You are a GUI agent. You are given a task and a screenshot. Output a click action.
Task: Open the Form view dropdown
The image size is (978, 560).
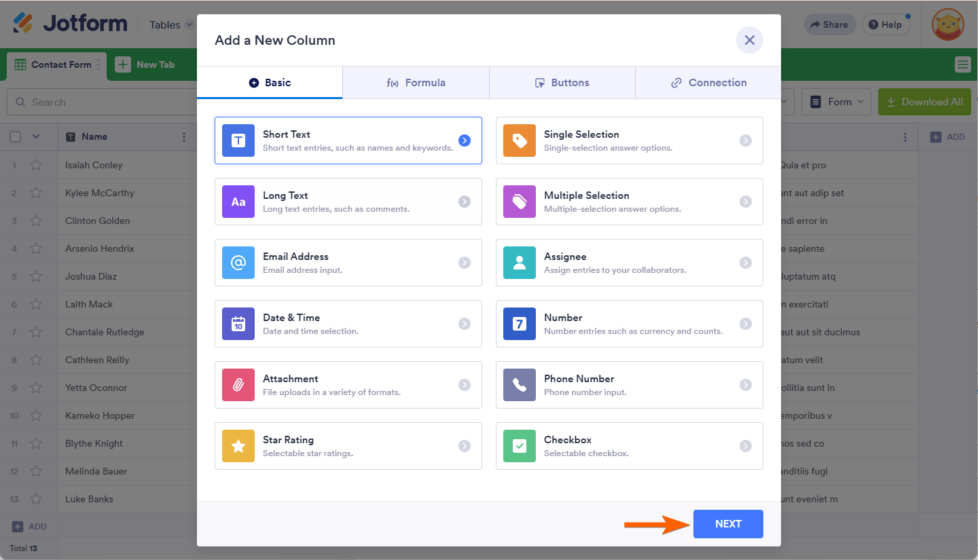(x=837, y=102)
